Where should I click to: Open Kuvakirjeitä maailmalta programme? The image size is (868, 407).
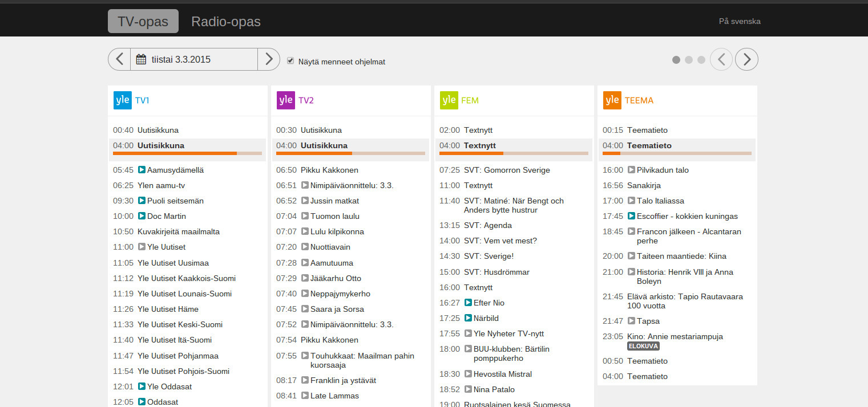(x=179, y=231)
